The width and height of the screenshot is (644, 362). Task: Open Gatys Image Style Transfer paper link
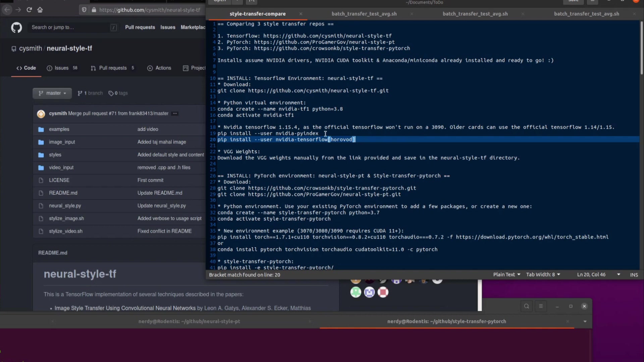point(125,308)
